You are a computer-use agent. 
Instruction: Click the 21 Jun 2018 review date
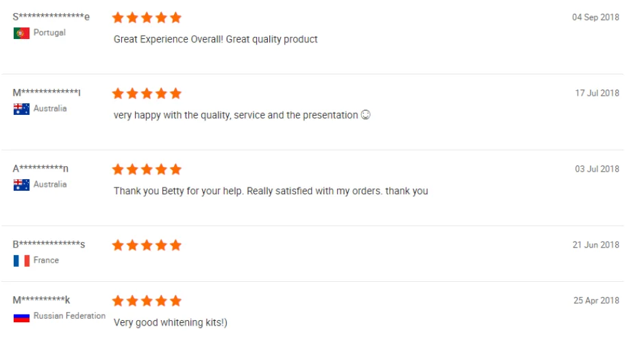click(x=595, y=245)
